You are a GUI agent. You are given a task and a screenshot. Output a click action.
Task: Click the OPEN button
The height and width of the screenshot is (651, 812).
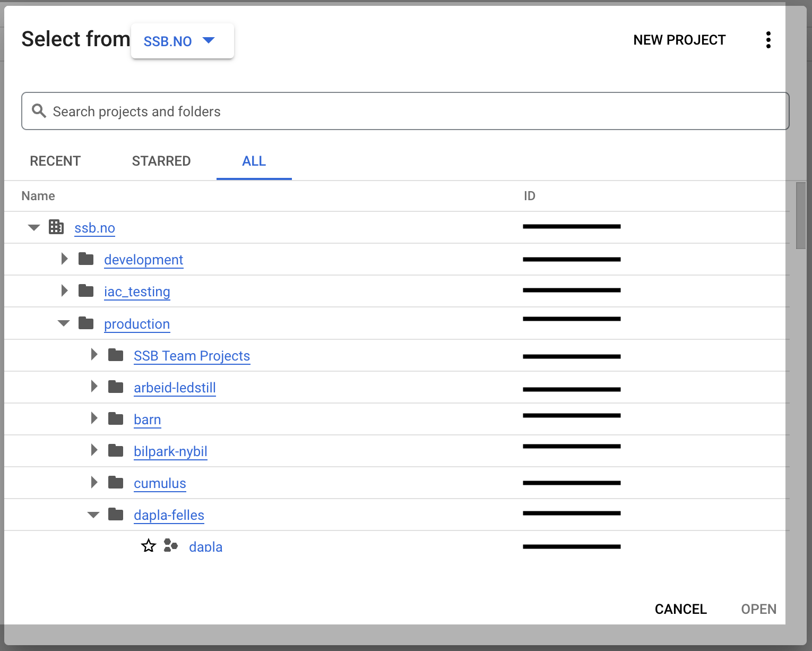(759, 609)
